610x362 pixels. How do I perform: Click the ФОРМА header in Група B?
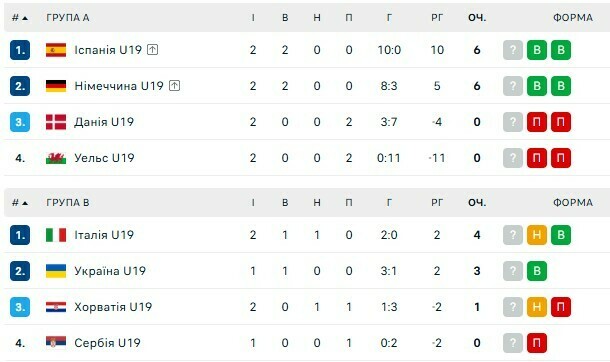(x=573, y=203)
